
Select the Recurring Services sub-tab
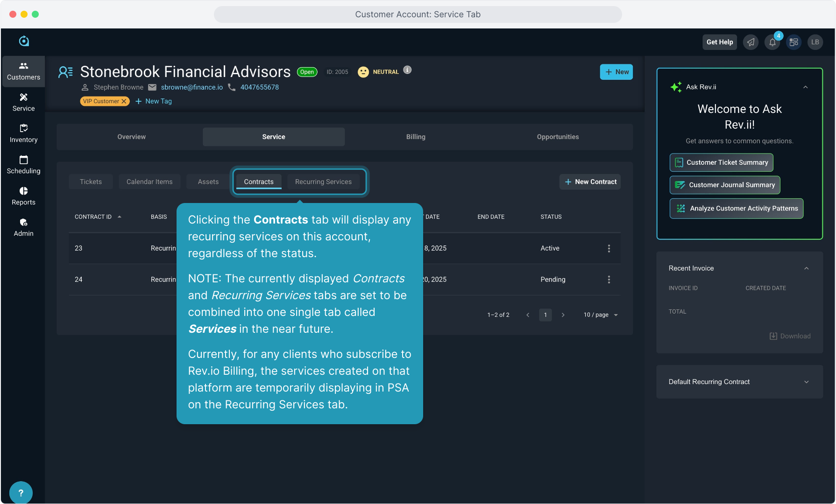click(323, 182)
